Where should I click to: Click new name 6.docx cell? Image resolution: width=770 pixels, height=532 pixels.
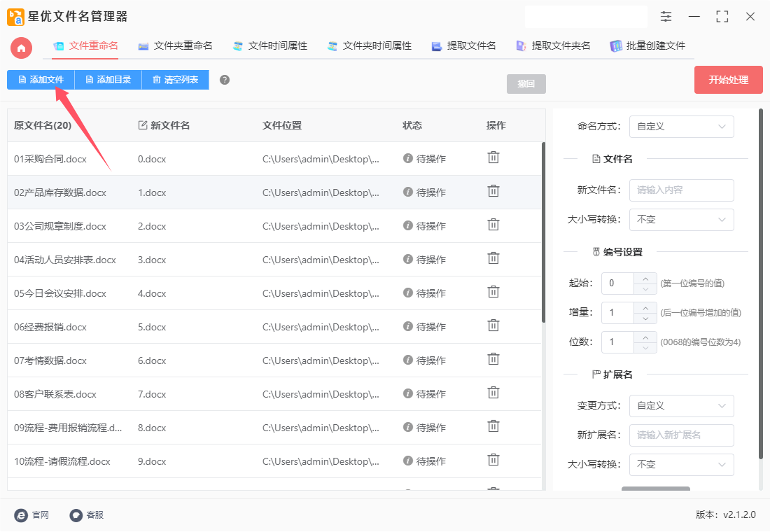click(152, 360)
